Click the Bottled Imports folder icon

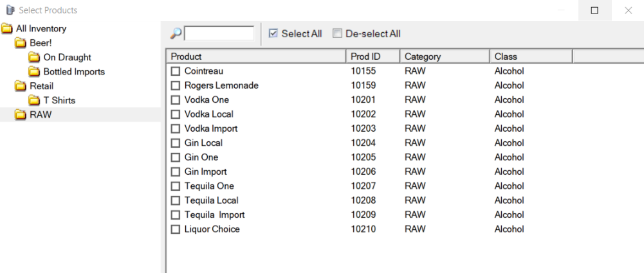pyautogui.click(x=34, y=72)
